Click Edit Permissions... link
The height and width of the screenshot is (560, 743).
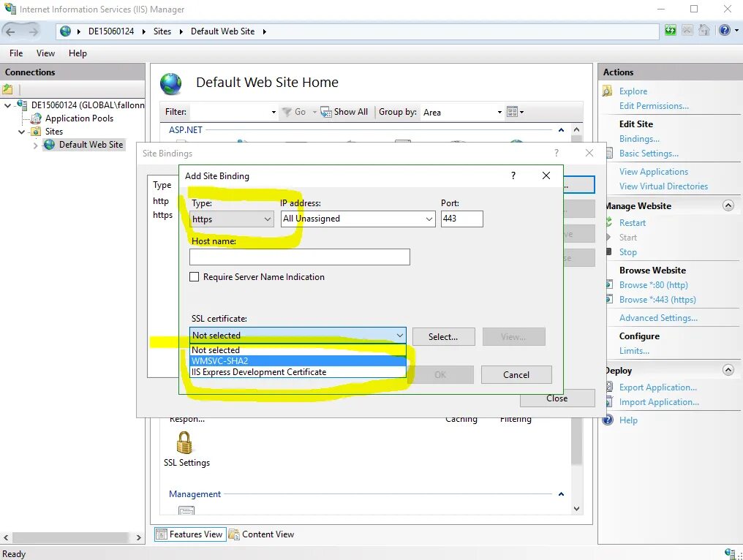point(654,106)
